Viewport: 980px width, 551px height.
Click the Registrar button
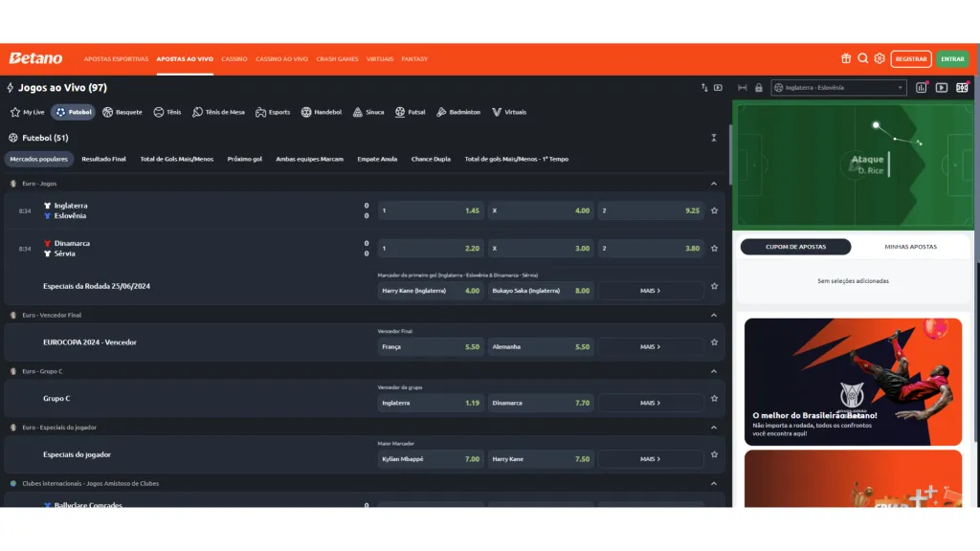point(910,58)
